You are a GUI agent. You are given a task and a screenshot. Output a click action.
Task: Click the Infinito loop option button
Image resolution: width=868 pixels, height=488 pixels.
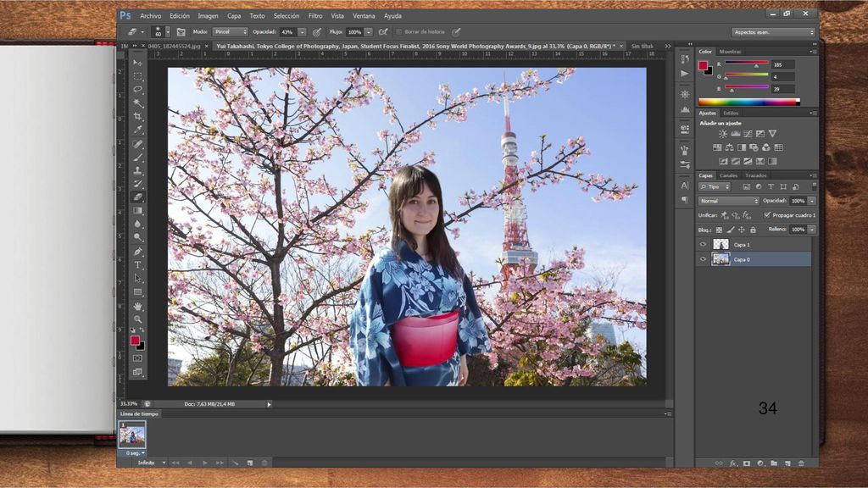pos(151,463)
